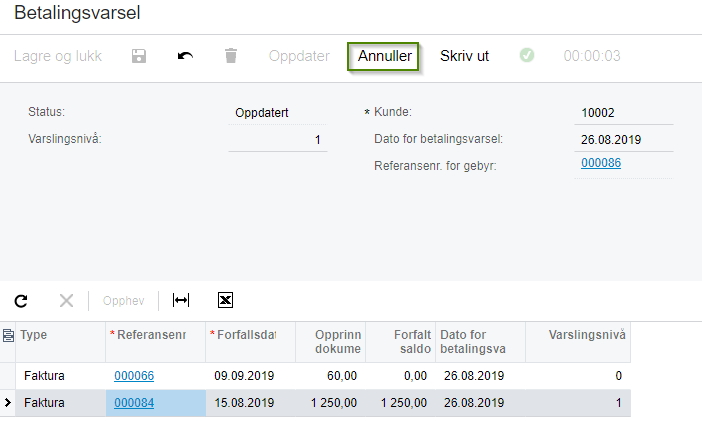The width and height of the screenshot is (702, 425).
Task: Click the trash can delete icon
Action: coord(231,56)
